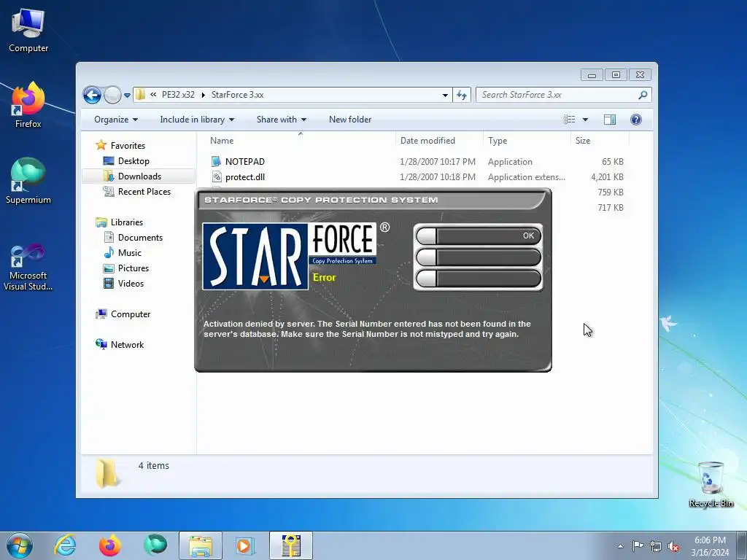
Task: Click the StarForce 3.xx breadcrumb segment
Action: [237, 95]
